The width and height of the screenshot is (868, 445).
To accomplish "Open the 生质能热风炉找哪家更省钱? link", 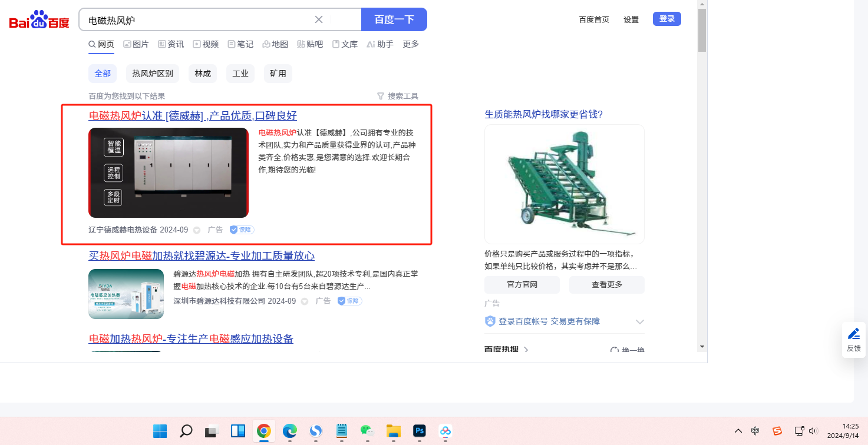I will coord(543,114).
